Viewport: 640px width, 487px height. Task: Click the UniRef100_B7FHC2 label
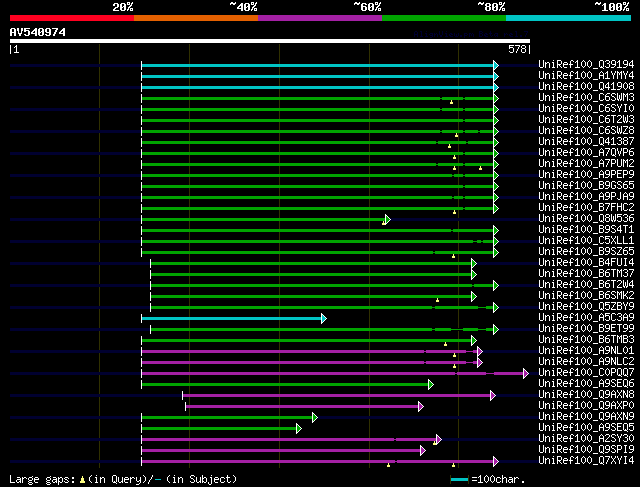pyautogui.click(x=586, y=207)
